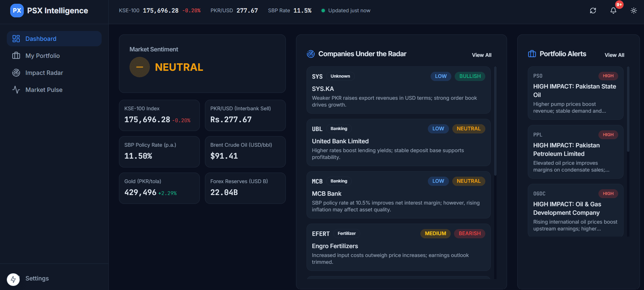Click the BEARISH tag on EFERT
Screen dimensions: 644x290
[470, 233]
